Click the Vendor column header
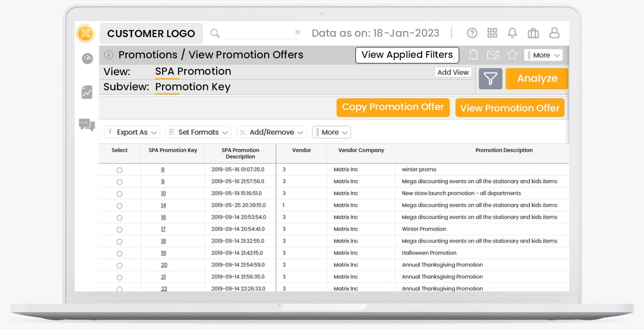The width and height of the screenshot is (644, 329). pos(301,150)
